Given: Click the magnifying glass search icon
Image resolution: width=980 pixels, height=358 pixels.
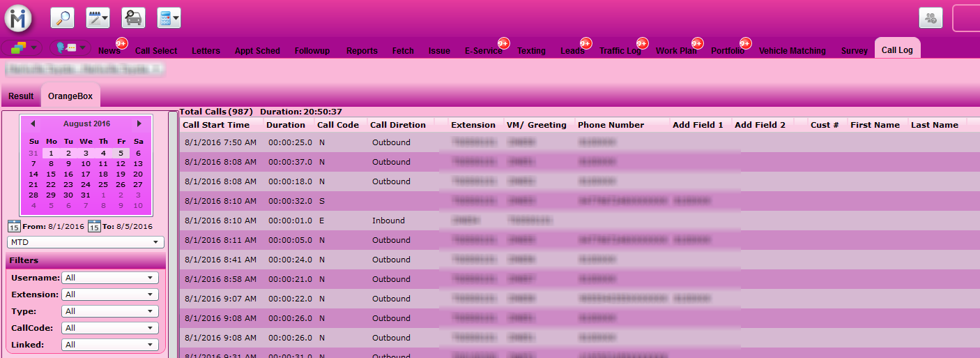Looking at the screenshot, I should (63, 18).
